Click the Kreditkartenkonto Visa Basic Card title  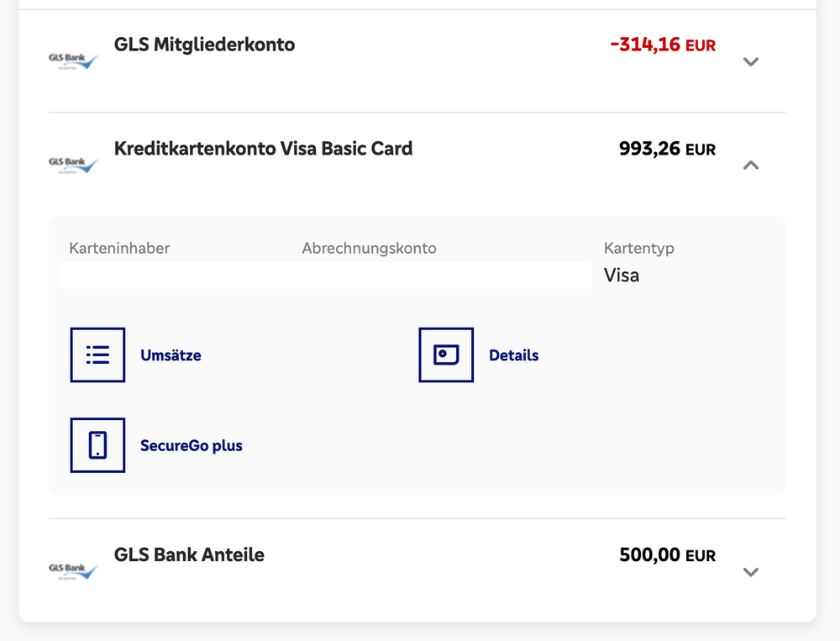(263, 148)
